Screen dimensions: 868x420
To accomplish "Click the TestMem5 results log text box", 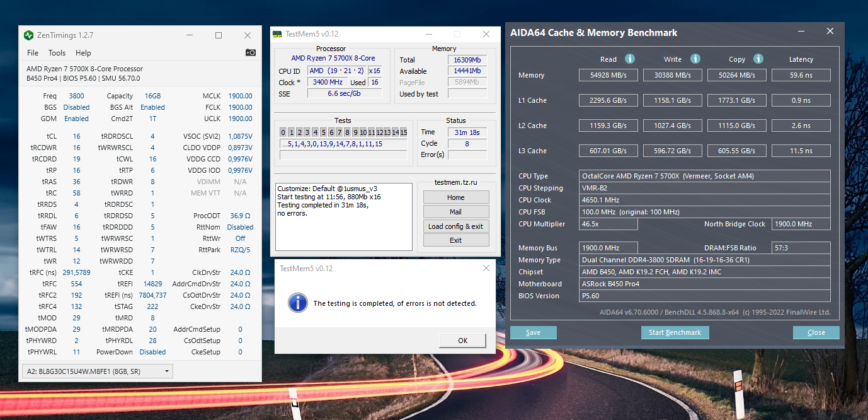I will tap(344, 216).
